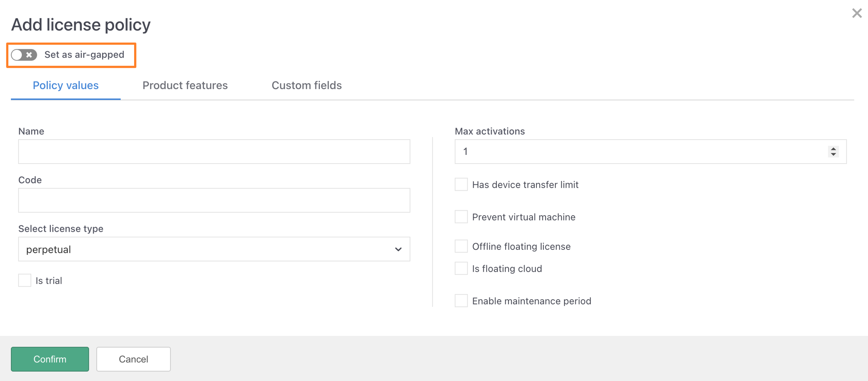This screenshot has height=381, width=868.
Task: Check the Is trial checkbox
Action: (x=25, y=280)
